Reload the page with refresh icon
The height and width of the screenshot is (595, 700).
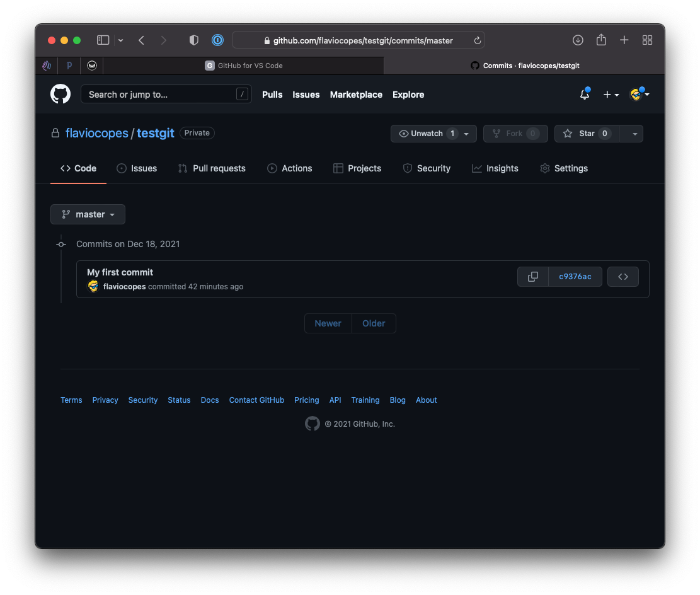pos(477,40)
